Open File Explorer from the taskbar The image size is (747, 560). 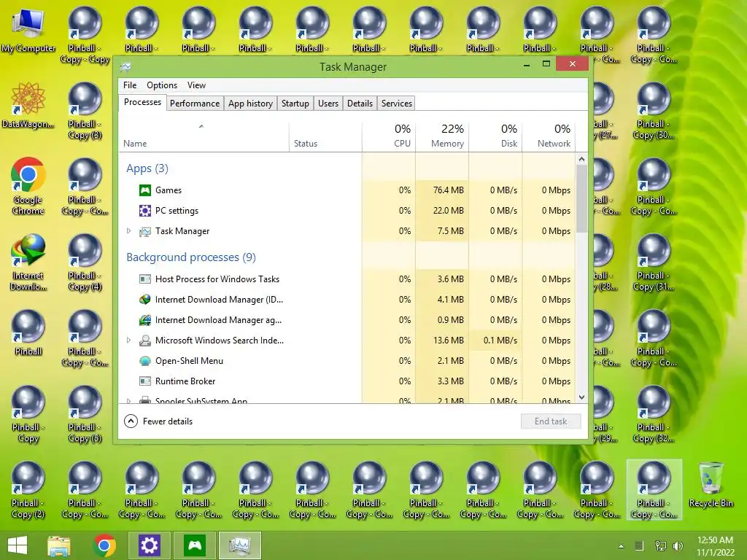pyautogui.click(x=58, y=545)
